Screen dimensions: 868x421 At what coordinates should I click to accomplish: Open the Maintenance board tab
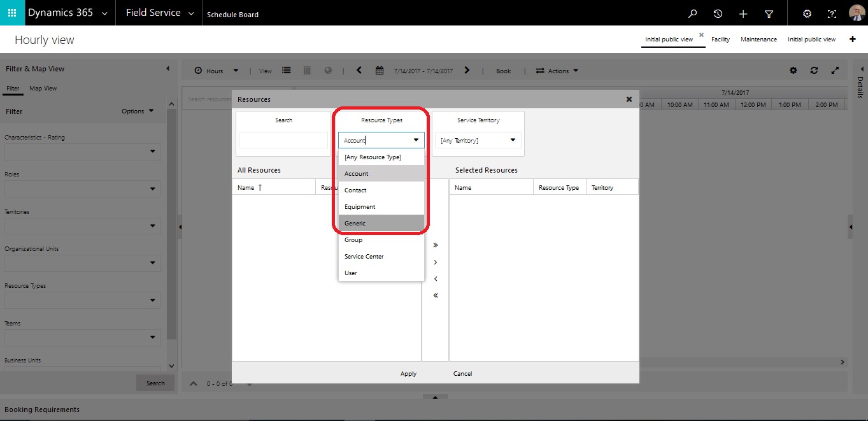coord(758,39)
